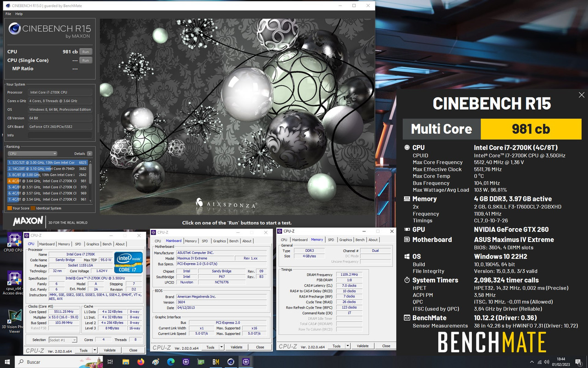The width and height of the screenshot is (588, 368).
Task: Open Graphics tab in middle CPU-Z window
Action: [x=219, y=241]
